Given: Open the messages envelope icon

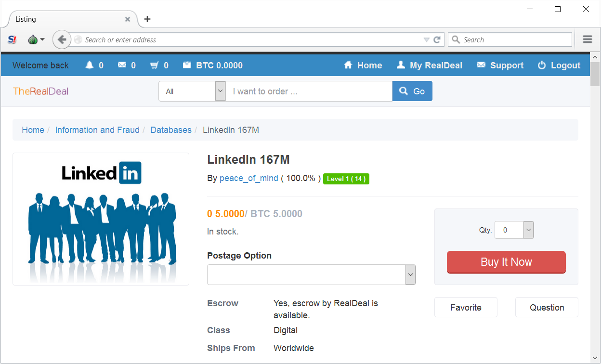Looking at the screenshot, I should (122, 65).
